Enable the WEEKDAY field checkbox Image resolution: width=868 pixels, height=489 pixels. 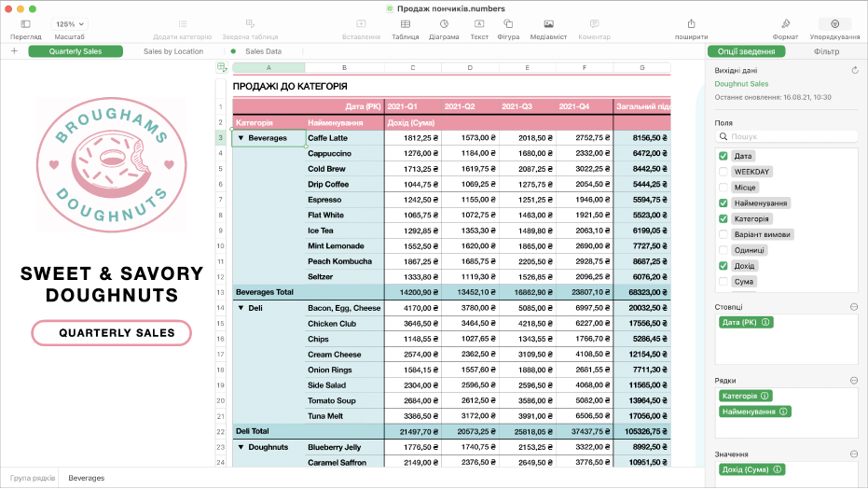click(x=723, y=172)
